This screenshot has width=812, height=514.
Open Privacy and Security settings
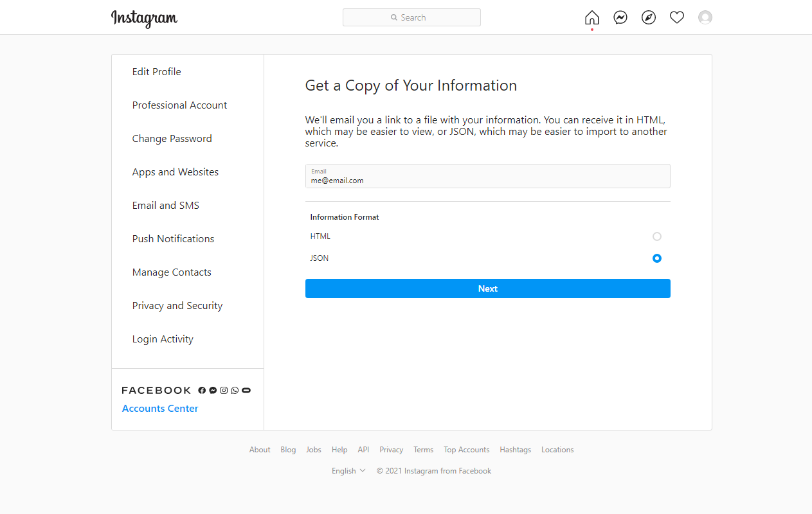(x=177, y=305)
